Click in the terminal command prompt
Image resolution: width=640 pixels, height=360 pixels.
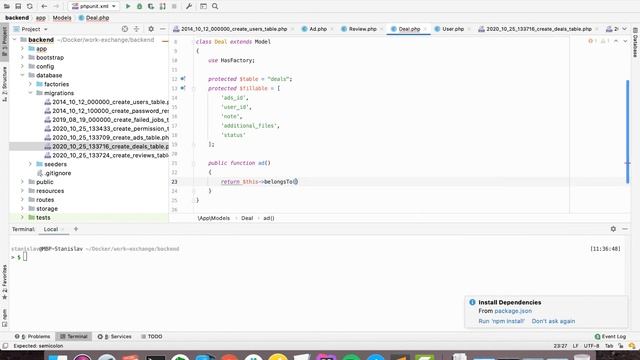pos(25,257)
